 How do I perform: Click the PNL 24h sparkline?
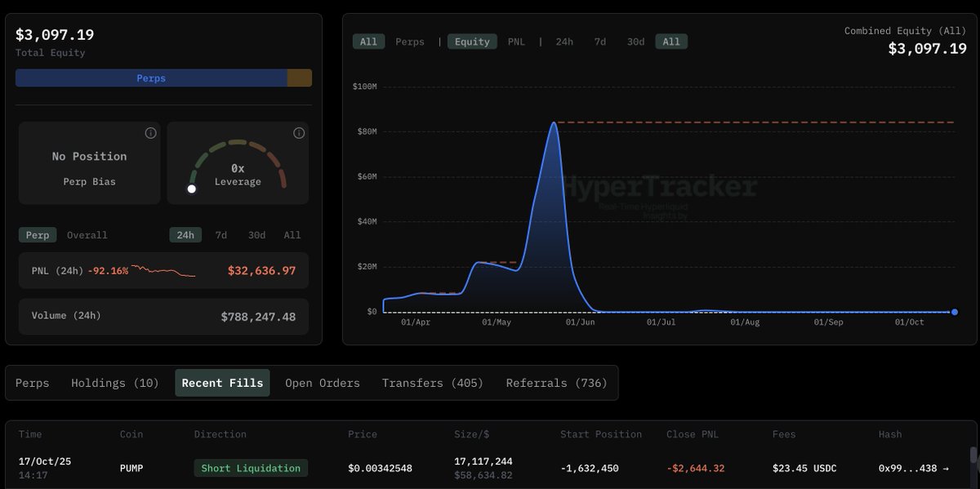(163, 270)
